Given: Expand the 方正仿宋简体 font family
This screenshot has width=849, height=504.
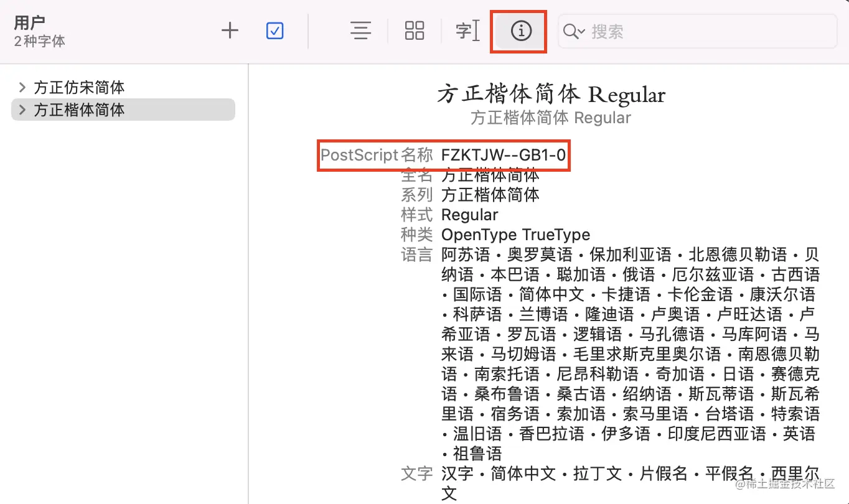Looking at the screenshot, I should coord(22,87).
